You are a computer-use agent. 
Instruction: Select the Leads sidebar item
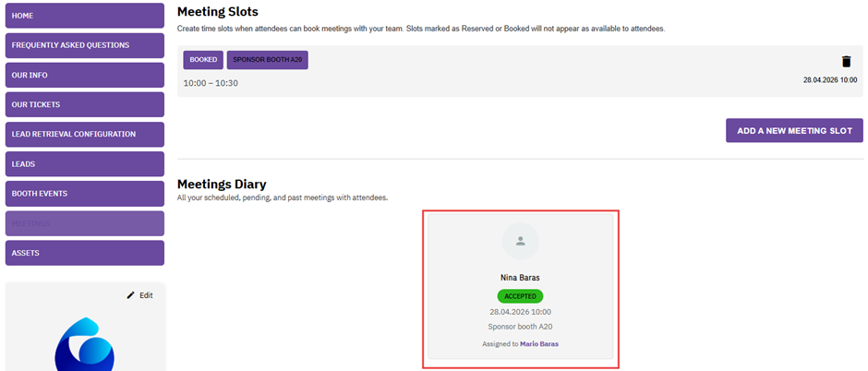[84, 163]
